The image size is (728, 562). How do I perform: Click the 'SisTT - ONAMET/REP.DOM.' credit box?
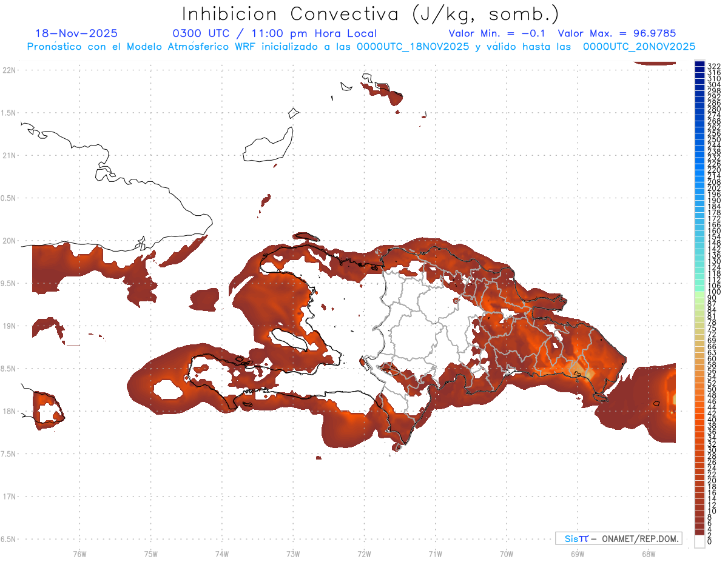[x=618, y=538]
